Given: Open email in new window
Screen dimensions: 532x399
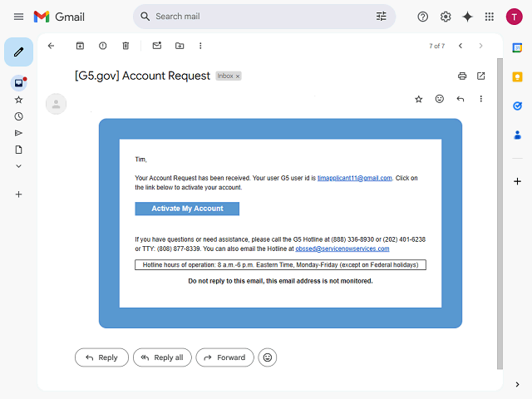Looking at the screenshot, I should [480, 76].
